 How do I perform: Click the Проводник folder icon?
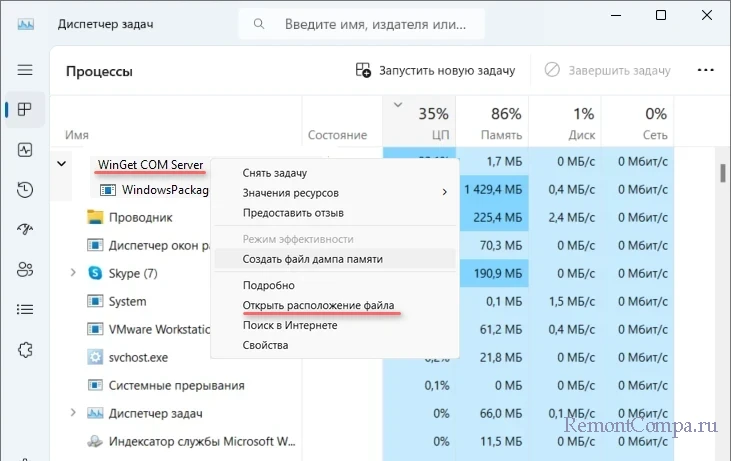[95, 217]
